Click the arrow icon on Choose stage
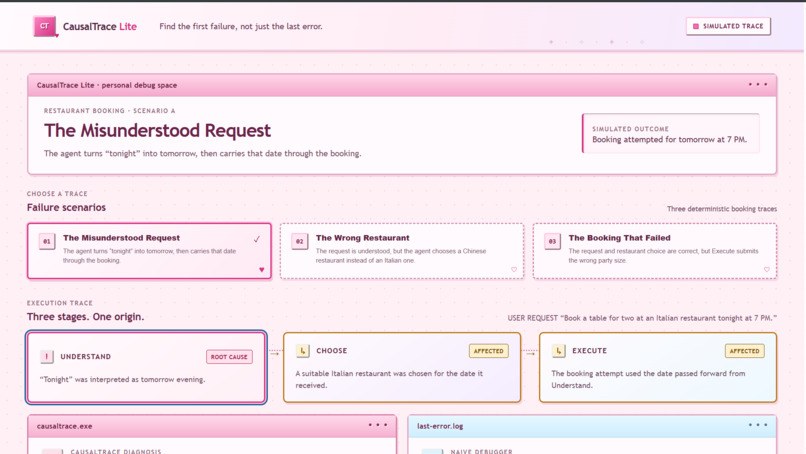This screenshot has height=454, width=806. point(303,351)
